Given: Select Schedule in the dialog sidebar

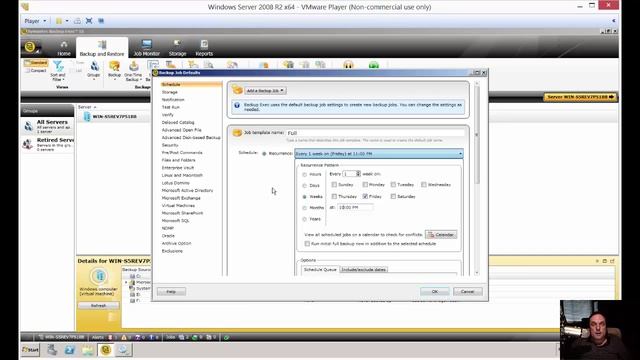Looking at the screenshot, I should pos(191,84).
